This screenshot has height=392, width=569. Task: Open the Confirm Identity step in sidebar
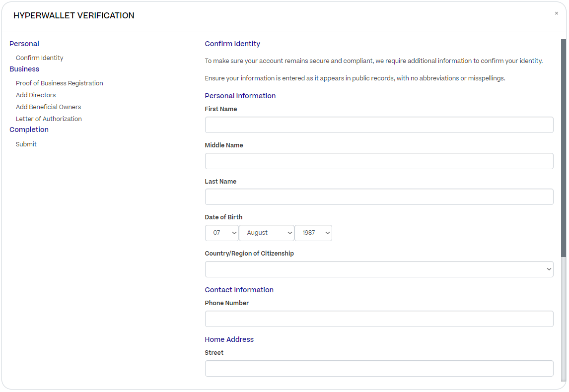pos(40,58)
